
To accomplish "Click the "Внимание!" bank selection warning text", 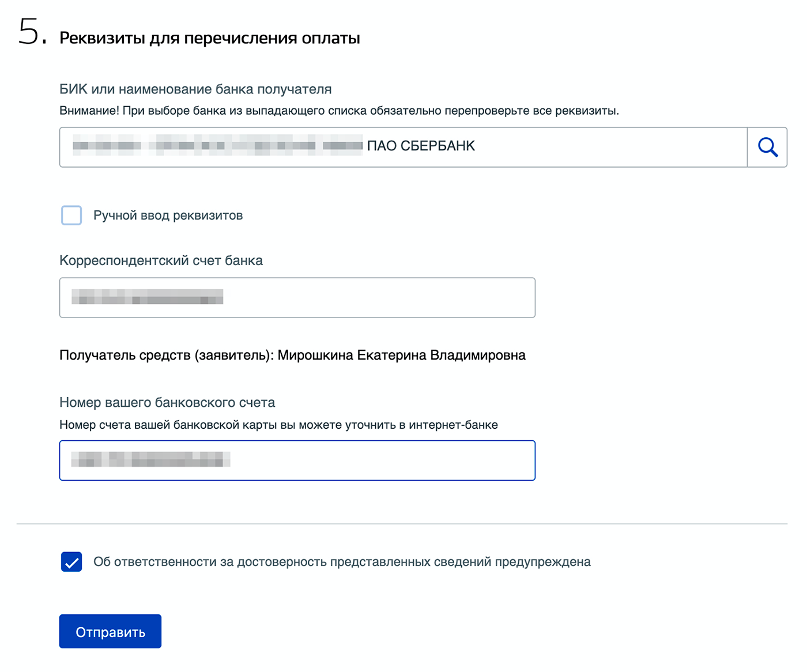I will 339,111.
